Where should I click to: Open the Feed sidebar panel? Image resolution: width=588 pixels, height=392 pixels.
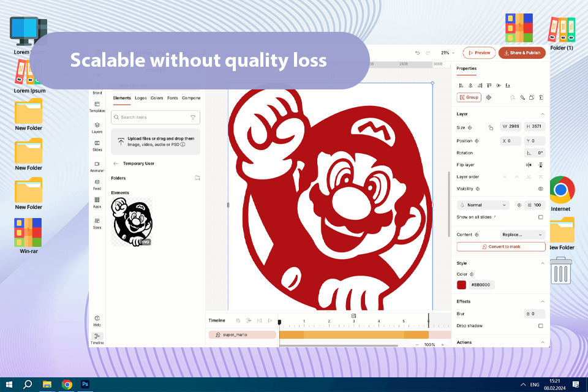click(97, 185)
